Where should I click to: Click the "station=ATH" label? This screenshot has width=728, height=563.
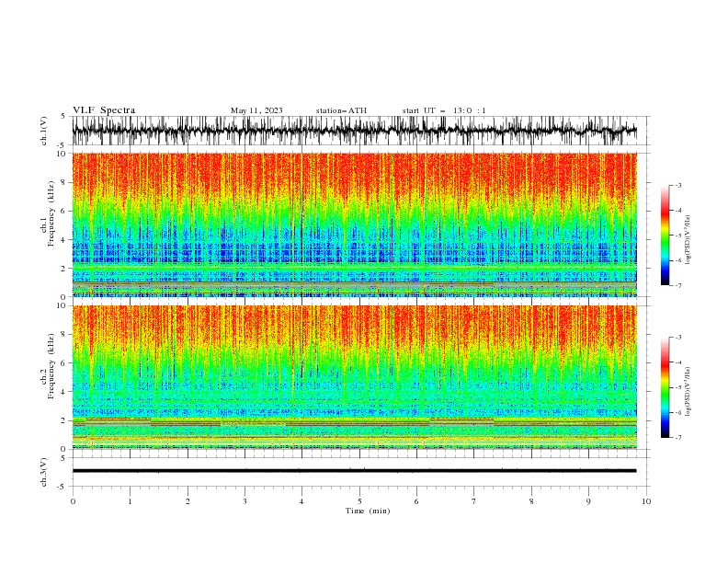point(341,110)
